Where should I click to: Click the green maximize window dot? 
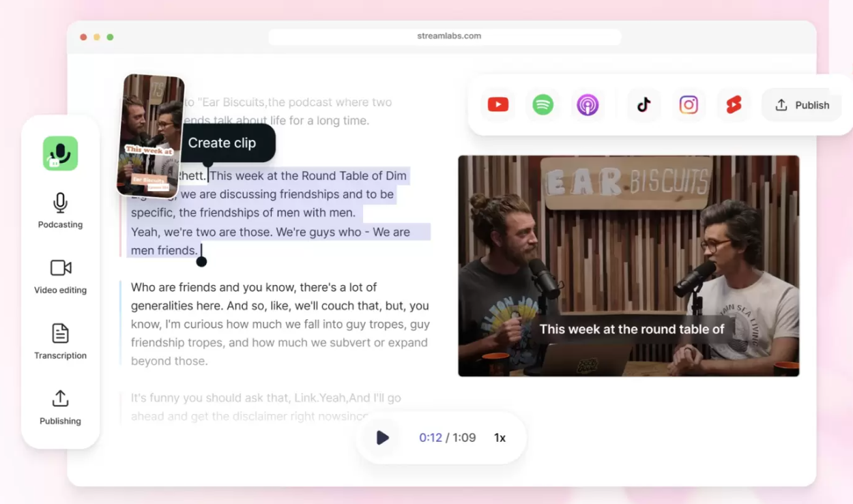coord(110,37)
